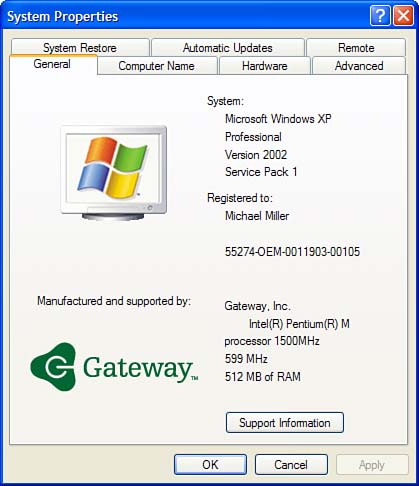Close the System Properties dialog

click(x=403, y=16)
